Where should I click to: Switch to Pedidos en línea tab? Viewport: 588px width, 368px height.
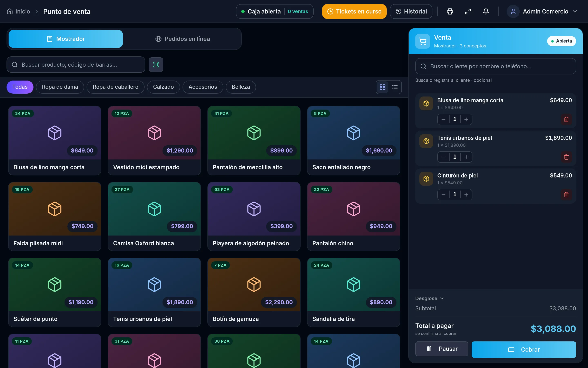(x=183, y=39)
